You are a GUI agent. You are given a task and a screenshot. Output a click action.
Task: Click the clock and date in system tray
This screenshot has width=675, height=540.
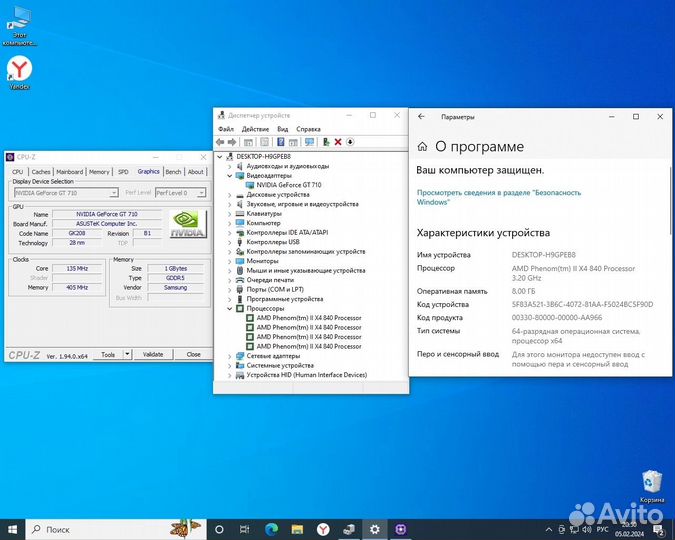point(629,529)
